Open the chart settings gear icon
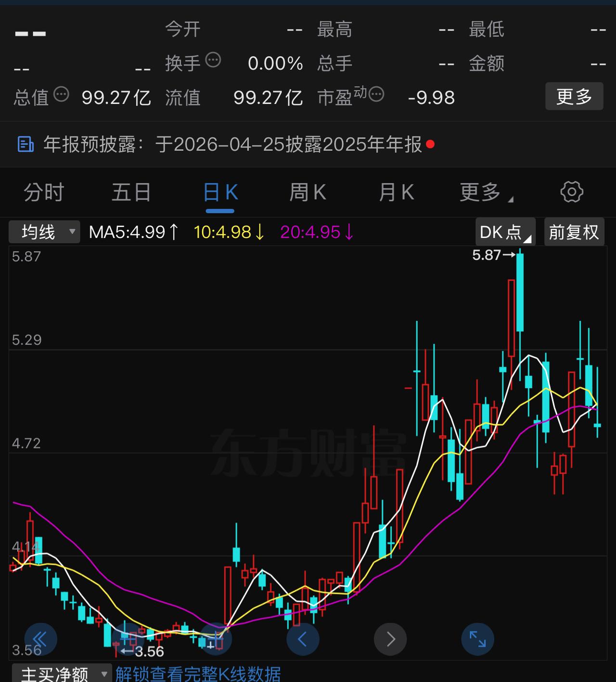 [x=572, y=192]
